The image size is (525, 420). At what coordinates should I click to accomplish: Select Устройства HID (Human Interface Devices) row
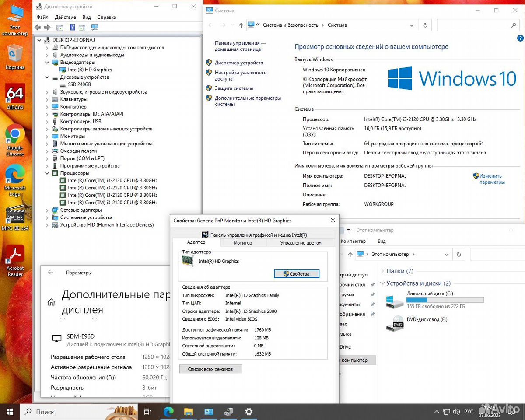[107, 225]
